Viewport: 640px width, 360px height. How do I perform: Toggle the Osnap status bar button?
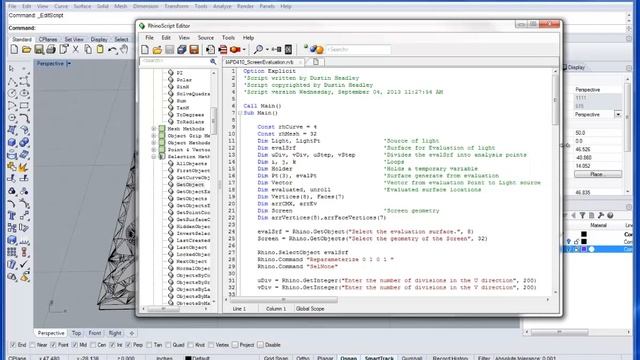pyautogui.click(x=349, y=358)
